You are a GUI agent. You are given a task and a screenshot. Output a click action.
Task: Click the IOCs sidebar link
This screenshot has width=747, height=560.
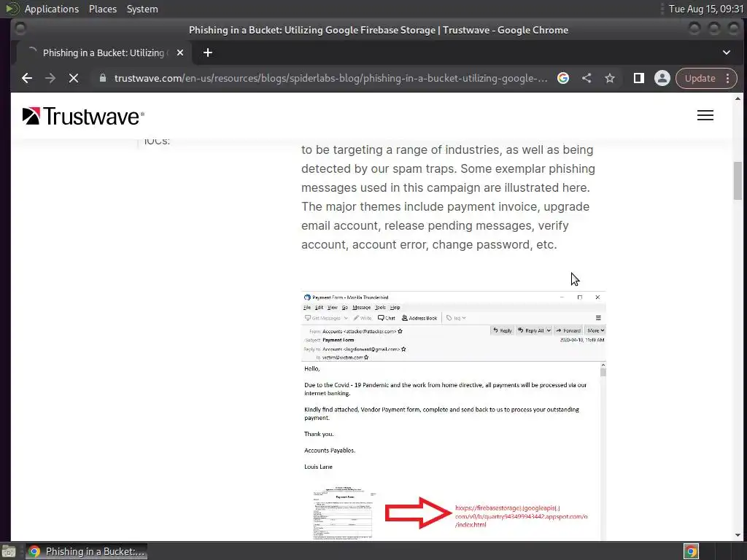[x=157, y=141]
